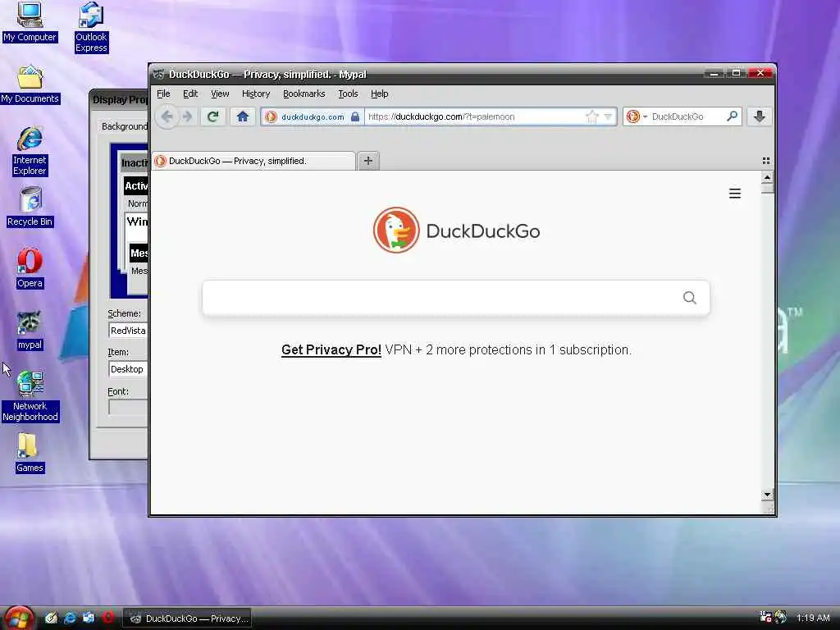
Task: Focus the browser address URL field
Action: (474, 116)
